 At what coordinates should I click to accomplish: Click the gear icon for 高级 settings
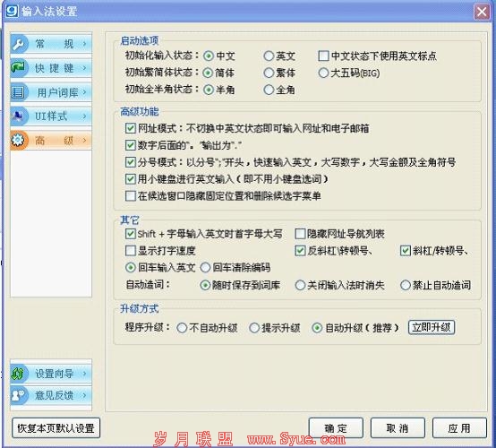pos(18,140)
